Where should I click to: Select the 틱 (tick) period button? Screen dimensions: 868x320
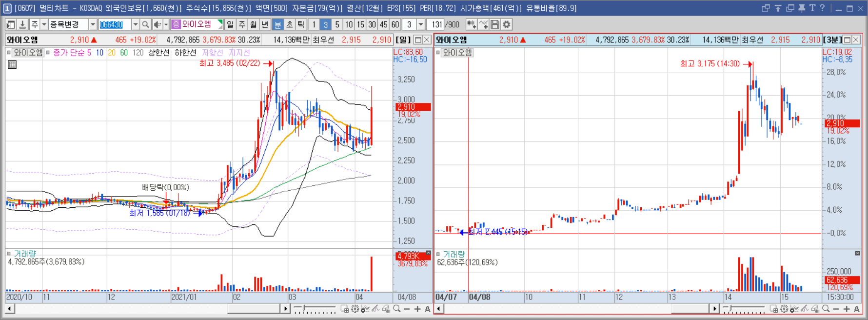coord(301,24)
